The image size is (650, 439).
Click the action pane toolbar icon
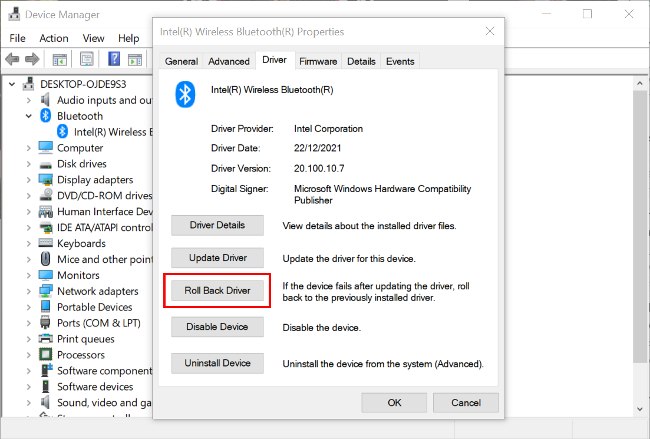(135, 60)
